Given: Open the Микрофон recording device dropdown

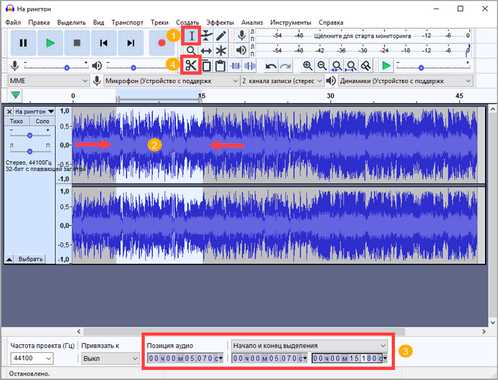Looking at the screenshot, I should [171, 81].
